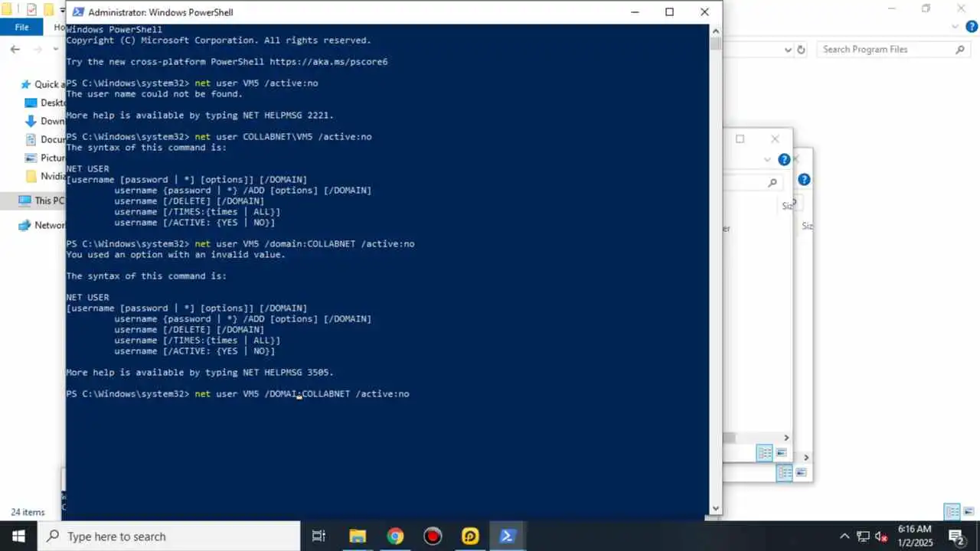Select details view in front small Explorer window
Screen dimensions: 980x551
(x=764, y=453)
